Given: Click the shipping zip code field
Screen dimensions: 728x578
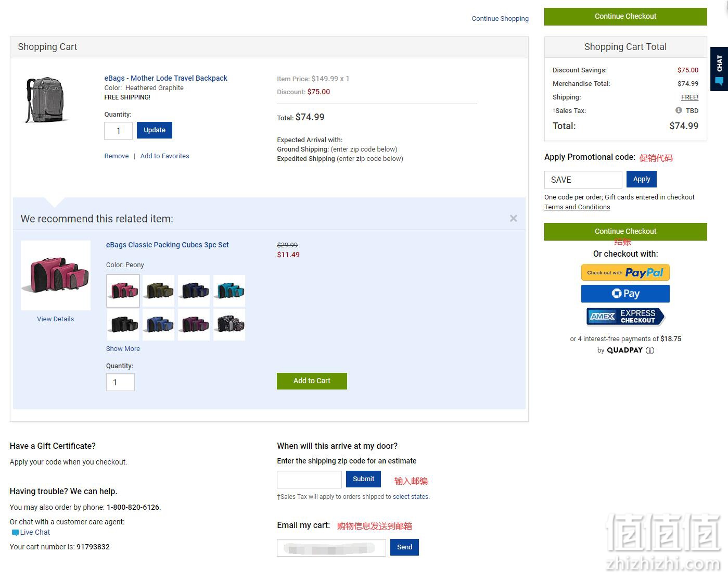Looking at the screenshot, I should [309, 480].
